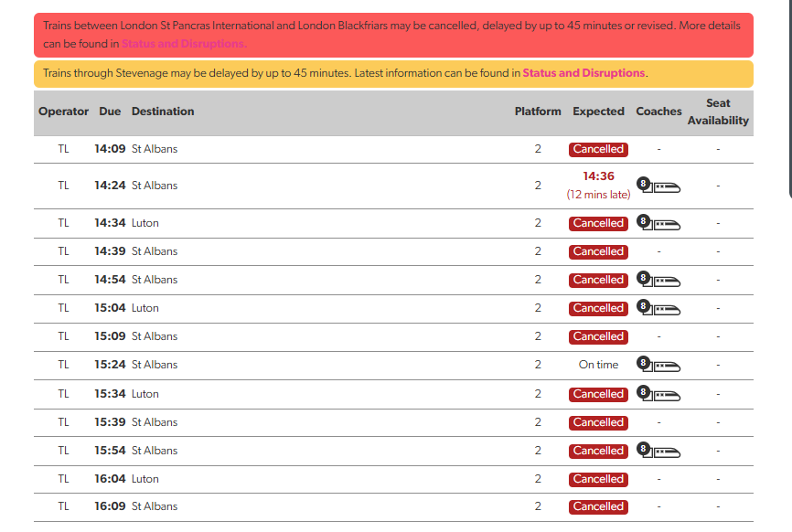This screenshot has width=792, height=532.
Task: Click the Cancelled badge for the 16:04 Luton train
Action: click(x=598, y=479)
